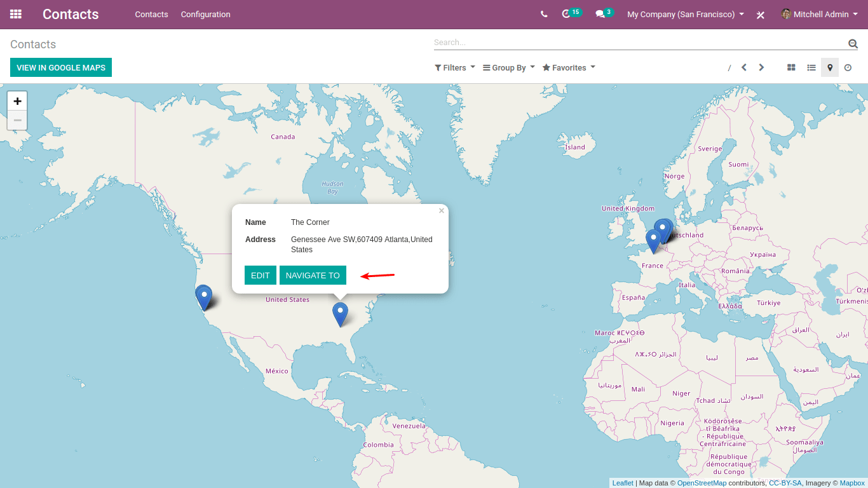The width and height of the screenshot is (868, 488).
Task: Click the debug tools cross icon
Action: [760, 15]
